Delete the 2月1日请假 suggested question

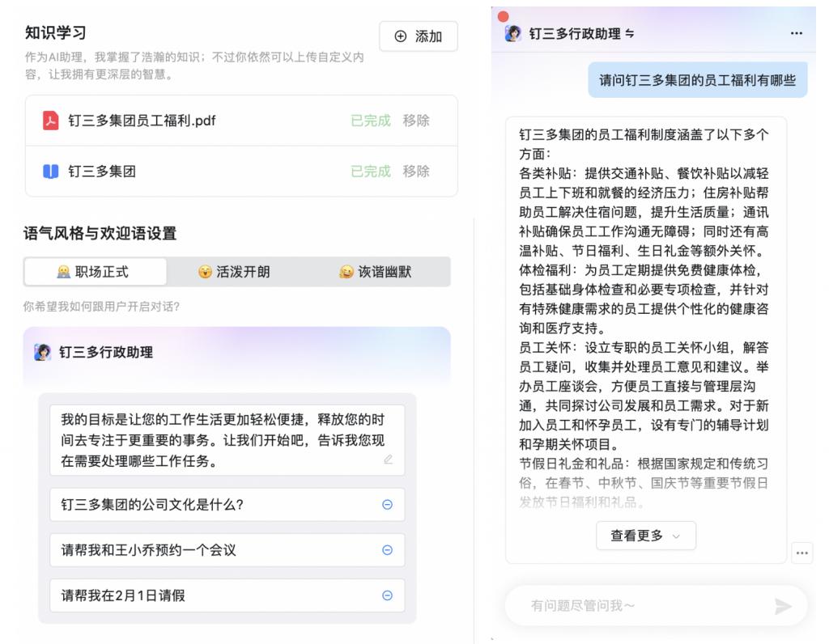pyautogui.click(x=388, y=595)
